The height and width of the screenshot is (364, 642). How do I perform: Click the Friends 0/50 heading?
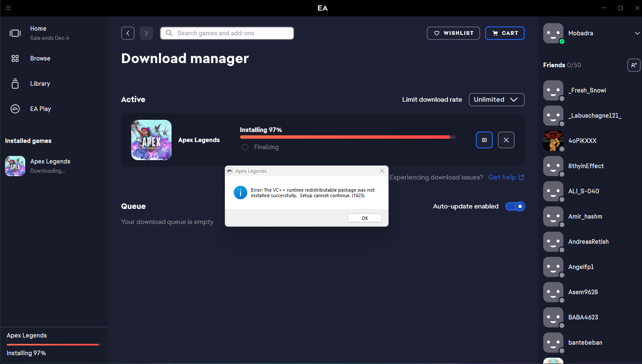[562, 65]
